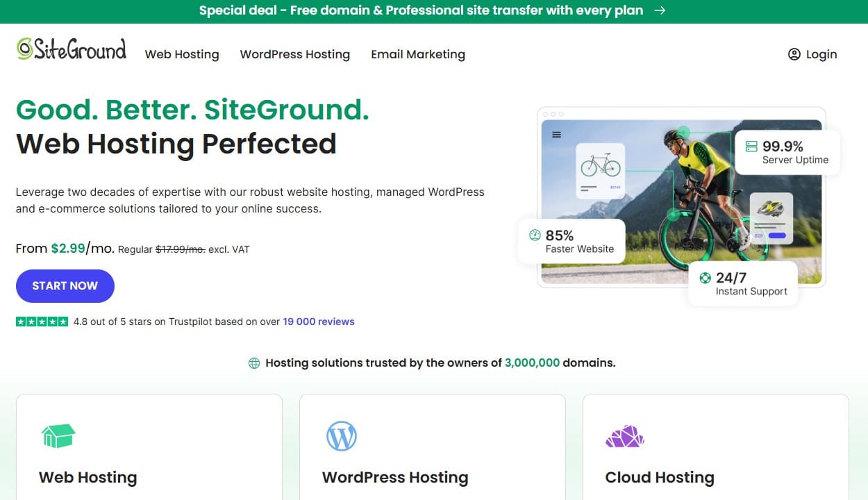
Task: Click the WordPress logo icon
Action: tap(342, 436)
